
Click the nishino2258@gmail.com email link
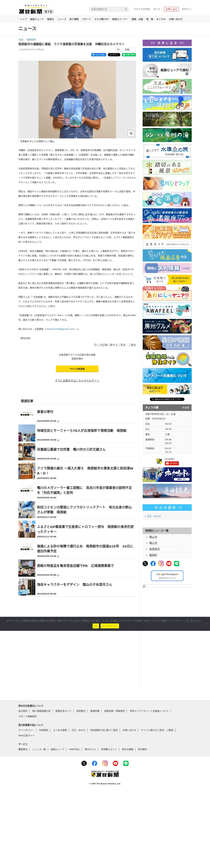tap(60, 329)
